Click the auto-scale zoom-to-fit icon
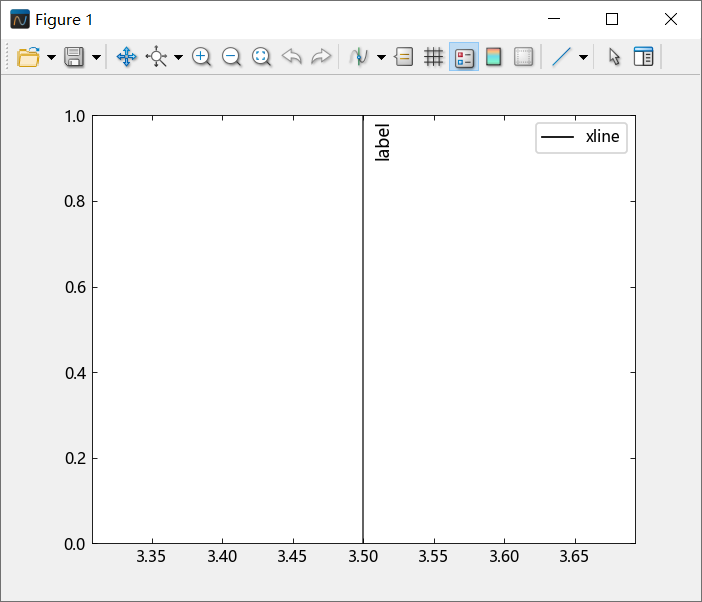Viewport: 702px width, 602px height. (x=261, y=57)
